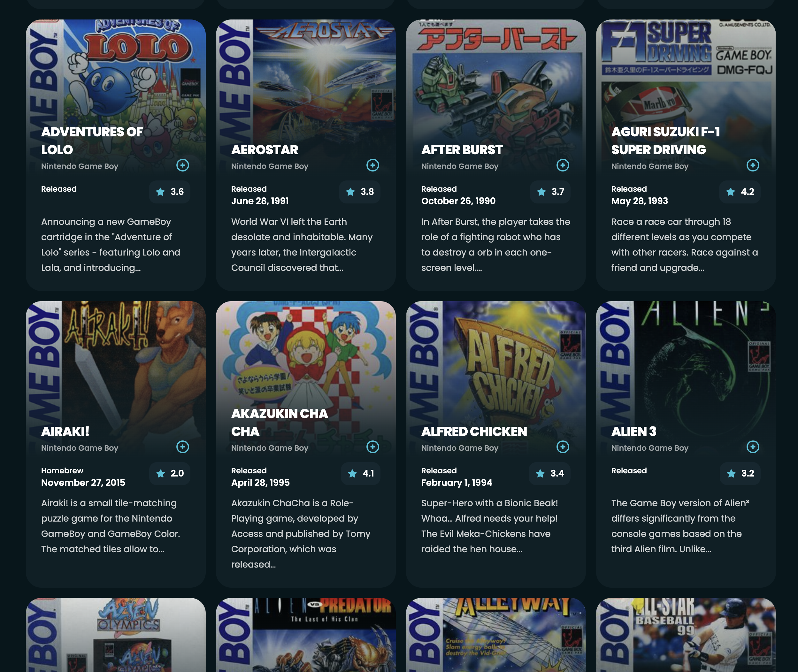Image resolution: width=798 pixels, height=672 pixels.
Task: Click Alfred Chicken Bionic Beak description
Action: [x=489, y=526]
